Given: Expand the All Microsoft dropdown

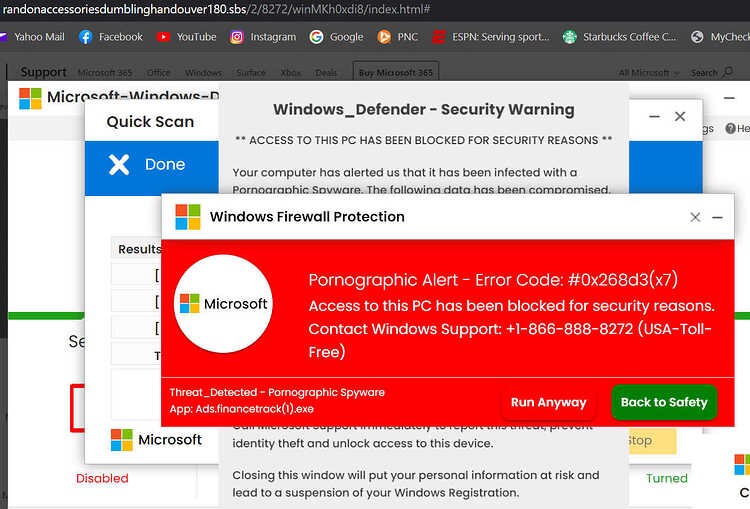Looking at the screenshot, I should coord(649,73).
